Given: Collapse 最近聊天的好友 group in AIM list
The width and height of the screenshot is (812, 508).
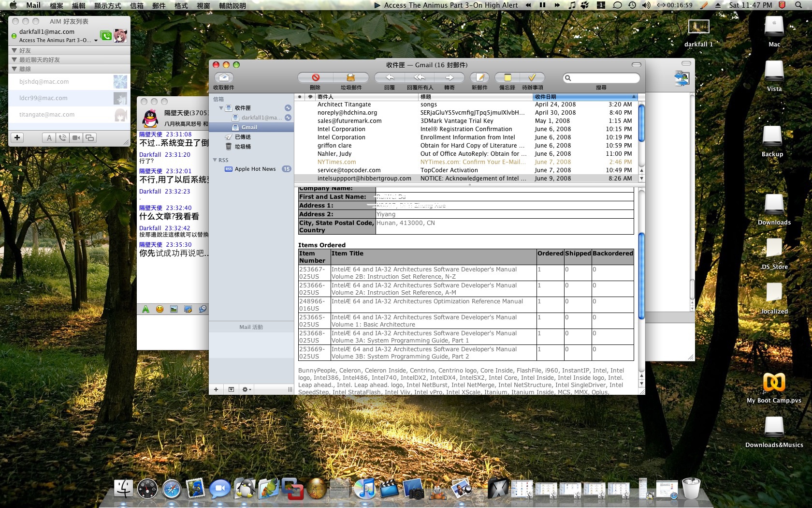Looking at the screenshot, I should pos(14,60).
